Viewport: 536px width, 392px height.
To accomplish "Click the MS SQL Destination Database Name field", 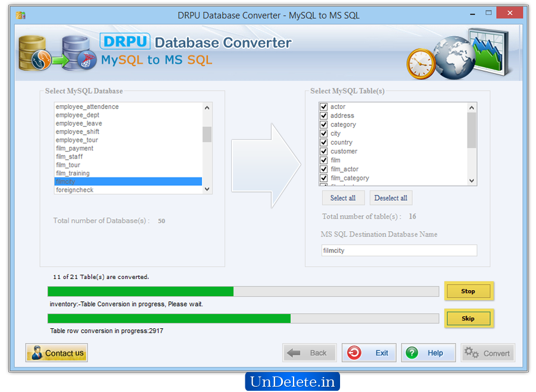I will [399, 250].
